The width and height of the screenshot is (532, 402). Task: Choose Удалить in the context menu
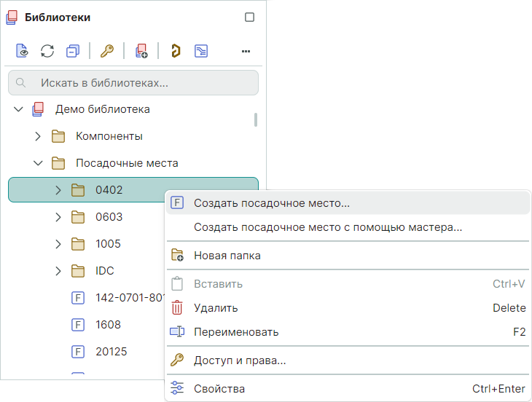(x=216, y=308)
